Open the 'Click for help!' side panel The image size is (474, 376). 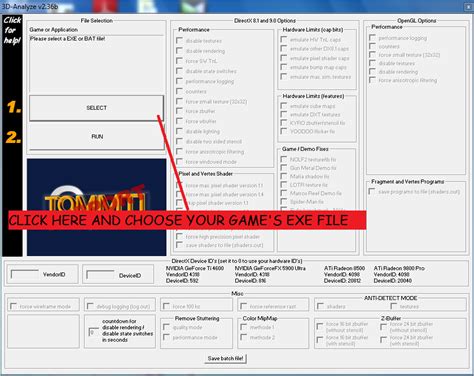pos(12,135)
